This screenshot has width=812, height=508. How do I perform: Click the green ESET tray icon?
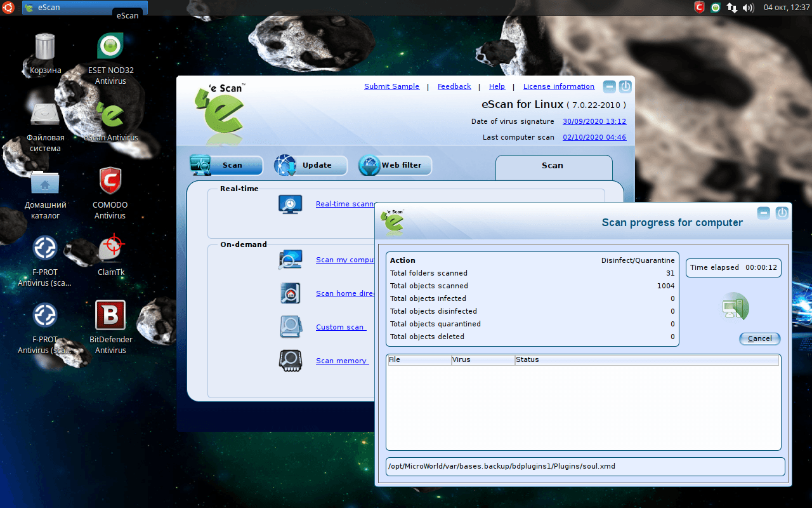(716, 8)
